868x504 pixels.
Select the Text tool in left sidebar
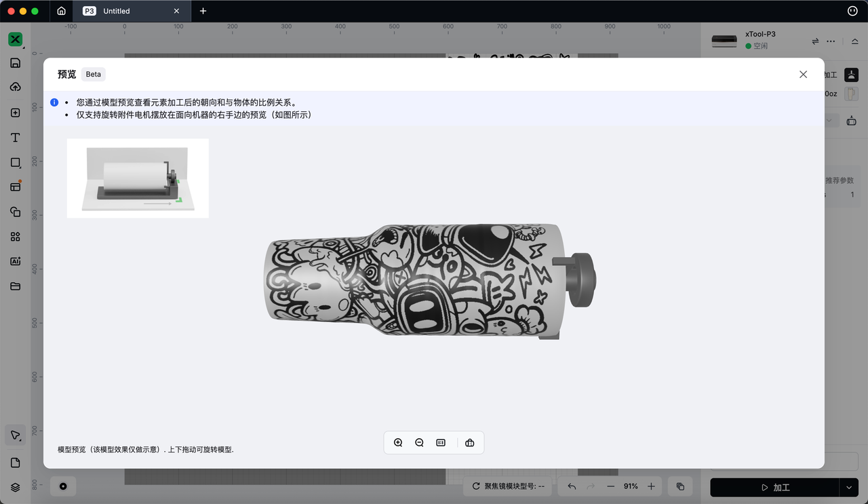pyautogui.click(x=15, y=138)
